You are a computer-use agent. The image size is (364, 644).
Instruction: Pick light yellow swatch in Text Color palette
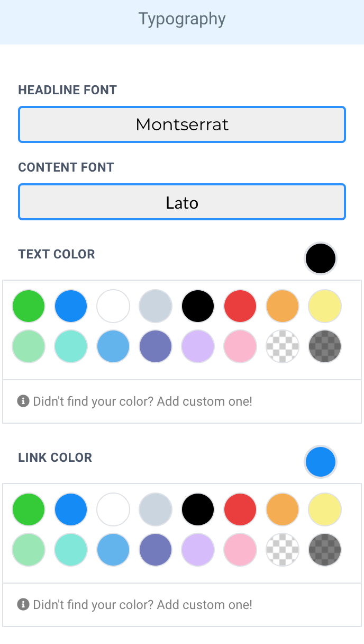pos(325,306)
